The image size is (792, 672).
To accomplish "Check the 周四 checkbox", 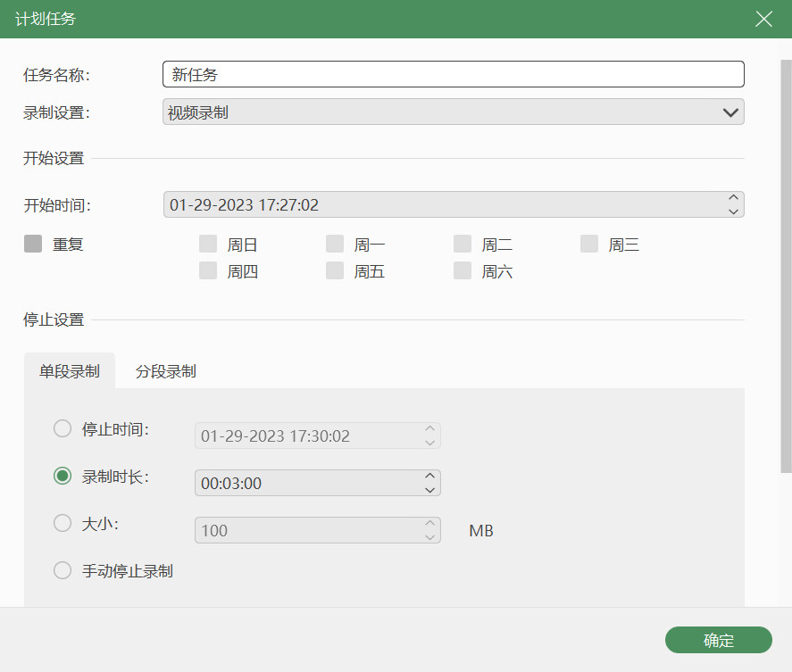I will (208, 270).
